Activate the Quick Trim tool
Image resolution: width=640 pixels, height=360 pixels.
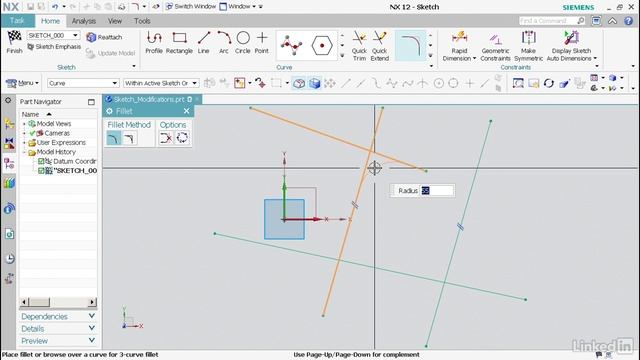(359, 46)
